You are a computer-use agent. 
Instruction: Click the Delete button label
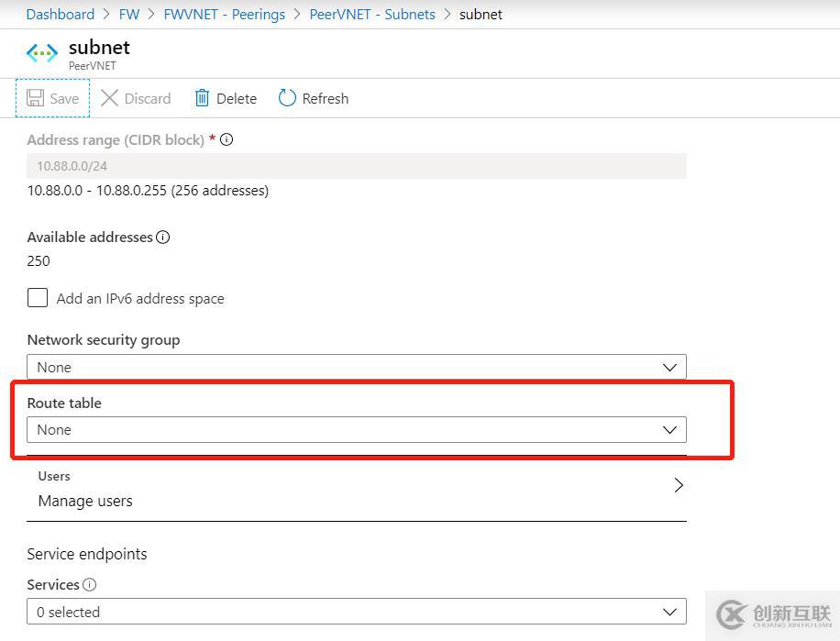237,98
